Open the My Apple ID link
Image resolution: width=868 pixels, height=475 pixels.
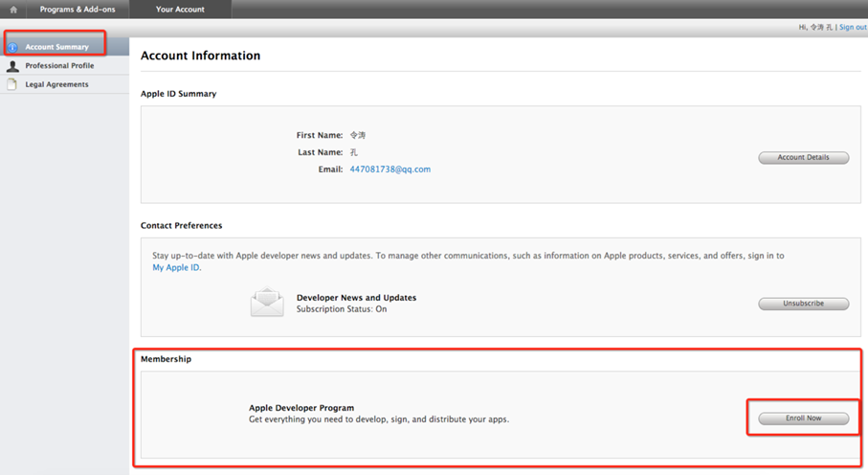tap(176, 268)
